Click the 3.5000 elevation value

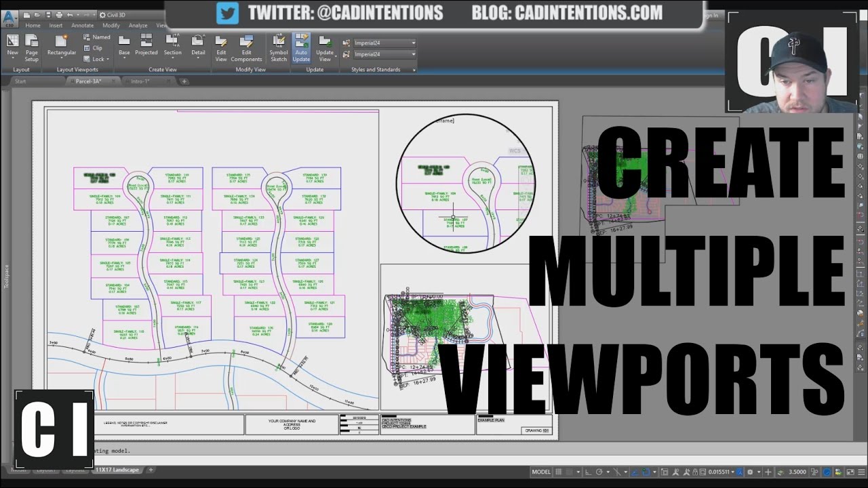[797, 472]
